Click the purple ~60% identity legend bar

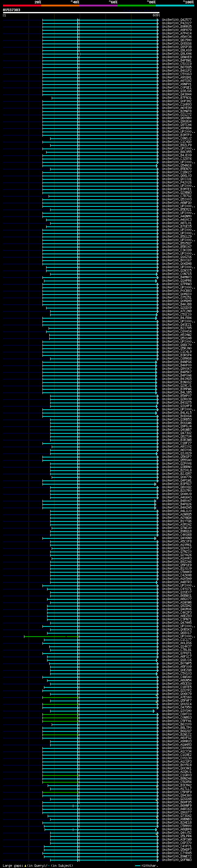[98, 6]
